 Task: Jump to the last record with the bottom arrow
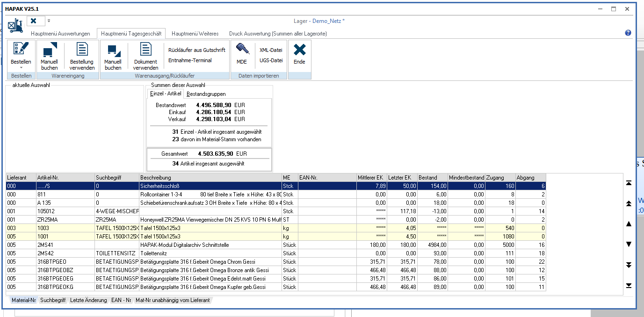pyautogui.click(x=629, y=285)
